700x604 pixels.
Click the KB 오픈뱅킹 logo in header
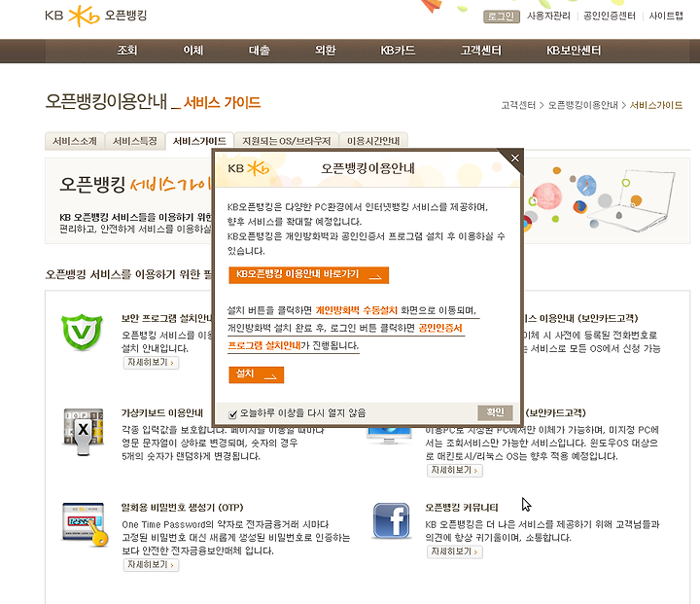[96, 16]
